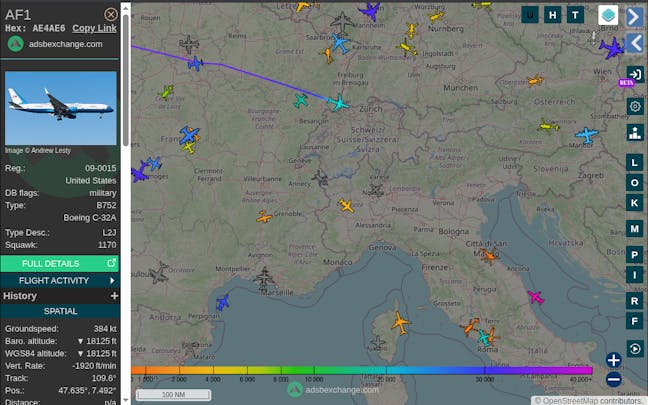Zoom out with the minus button
Screen dimensions: 648x405
click(613, 379)
